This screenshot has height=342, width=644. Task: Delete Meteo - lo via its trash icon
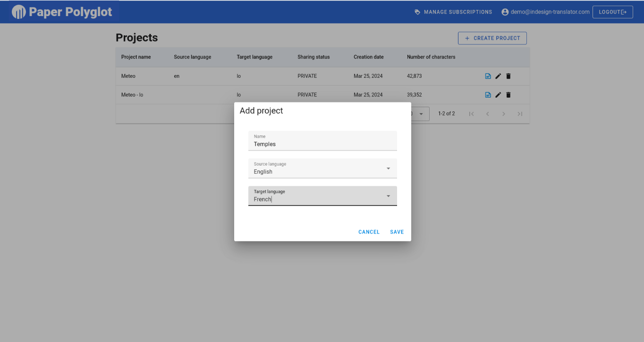point(508,95)
